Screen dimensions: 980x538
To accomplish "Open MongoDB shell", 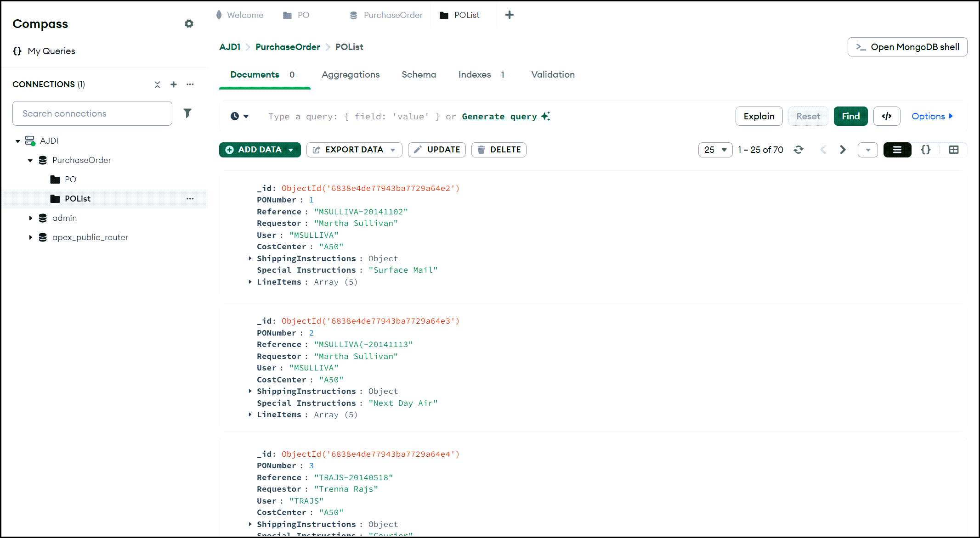I will (907, 47).
